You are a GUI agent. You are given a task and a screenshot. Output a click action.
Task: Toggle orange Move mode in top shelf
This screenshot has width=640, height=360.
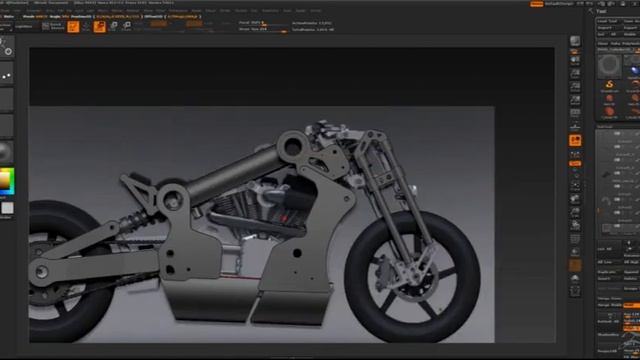[x=100, y=27]
